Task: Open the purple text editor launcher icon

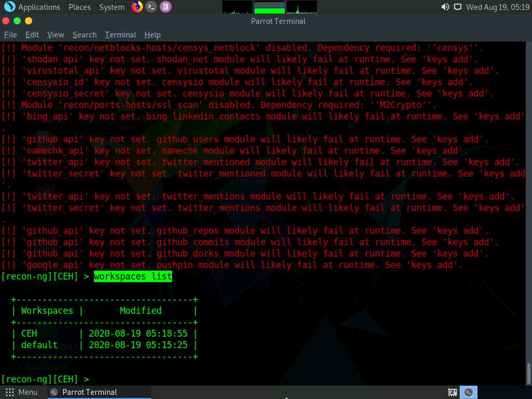Action: click(166, 7)
